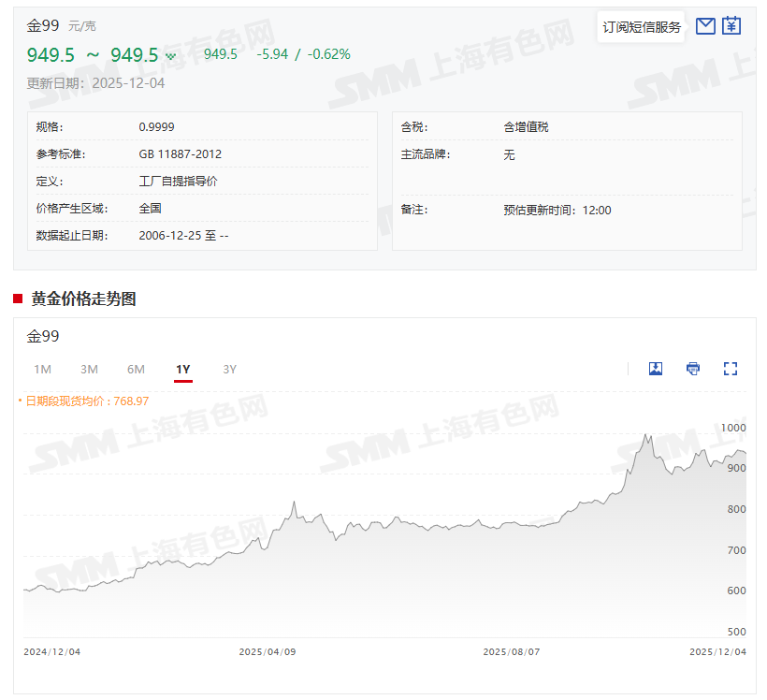Click the 黄金价格走势图 section heading
This screenshot has width=767, height=700.
[x=83, y=299]
